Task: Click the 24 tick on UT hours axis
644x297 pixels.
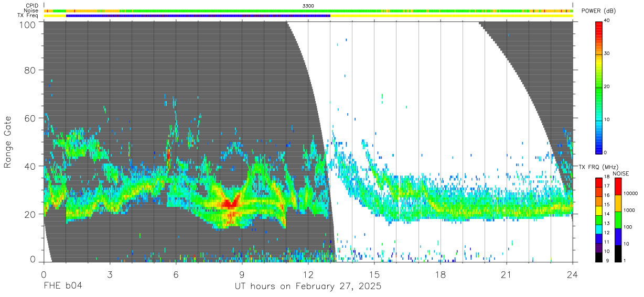Action: [x=573, y=274]
